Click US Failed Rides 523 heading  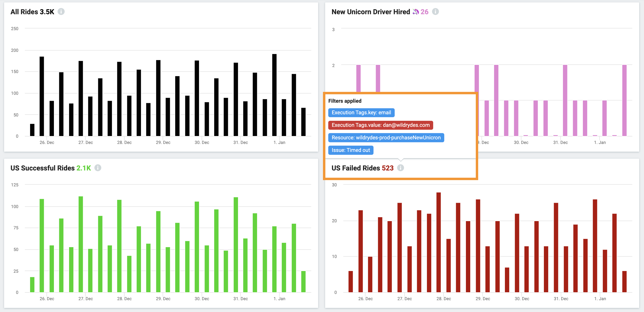coord(362,168)
